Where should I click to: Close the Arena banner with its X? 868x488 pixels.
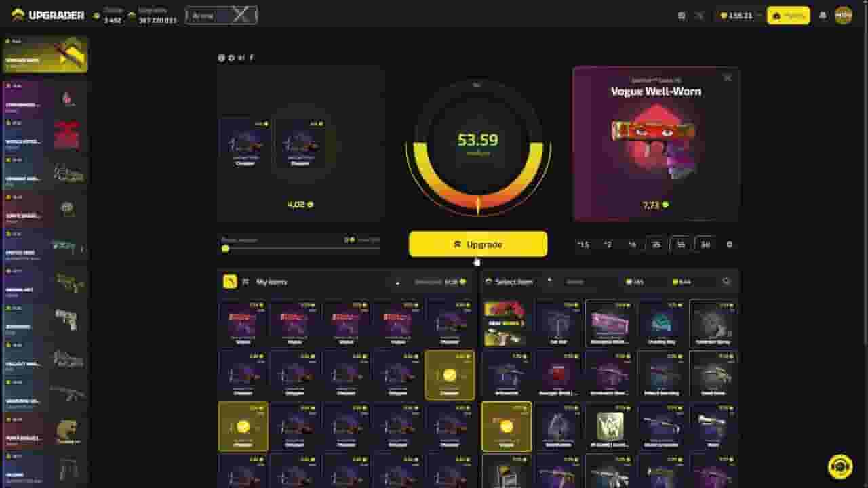click(x=241, y=15)
